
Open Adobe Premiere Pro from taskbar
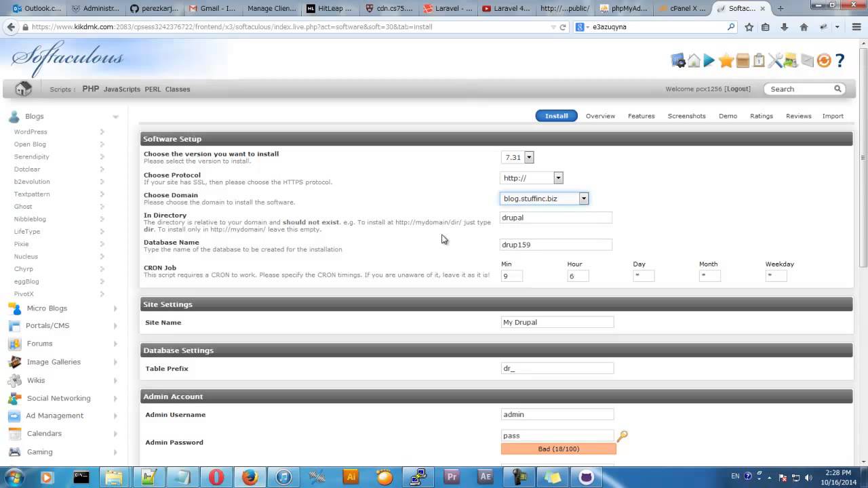pos(452,477)
